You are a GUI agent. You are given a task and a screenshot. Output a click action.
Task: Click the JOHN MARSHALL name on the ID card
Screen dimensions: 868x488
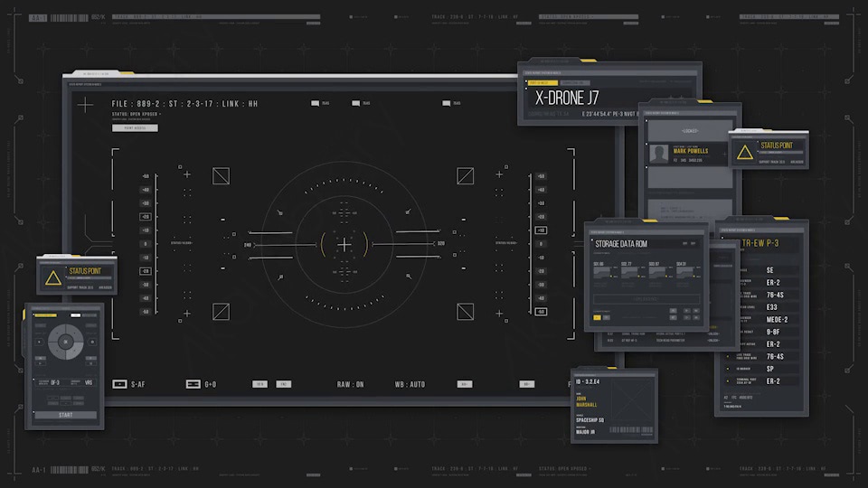coord(586,401)
